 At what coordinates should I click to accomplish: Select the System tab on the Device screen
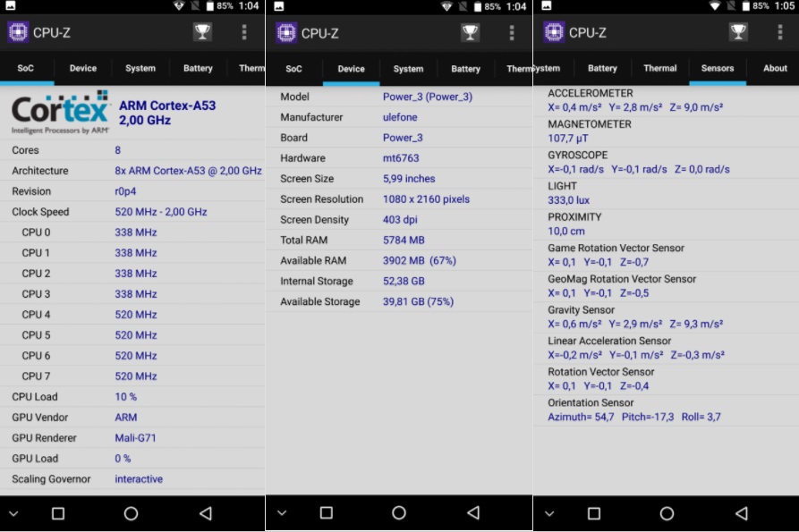tap(408, 69)
